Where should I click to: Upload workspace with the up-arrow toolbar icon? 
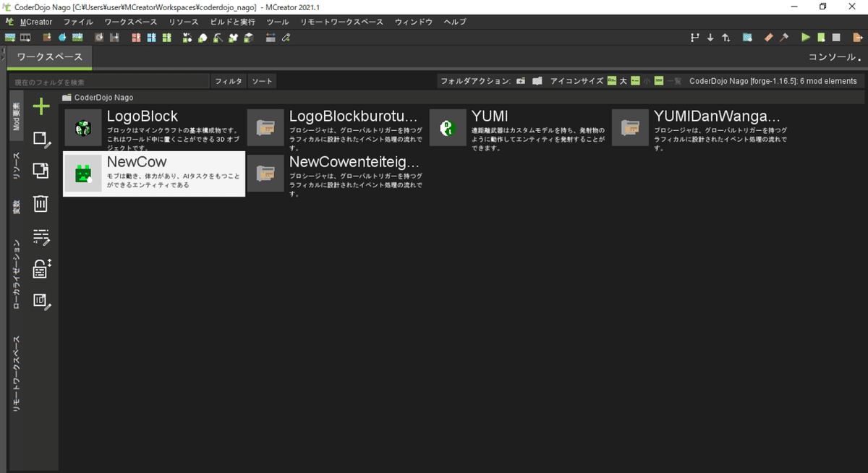pos(726,37)
